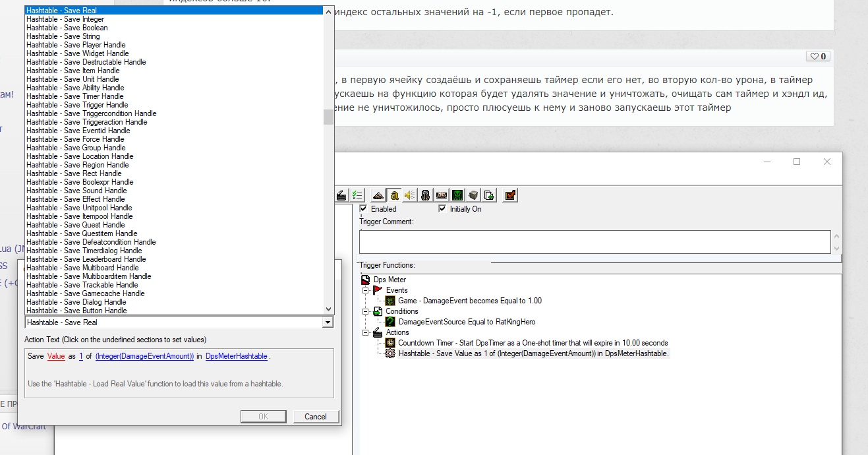
Task: Open the Trigger Editor toolbar icon
Action: point(393,195)
